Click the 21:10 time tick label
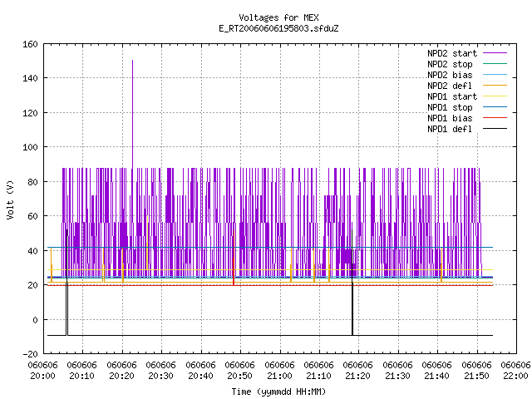532x399 pixels. pyautogui.click(x=319, y=376)
